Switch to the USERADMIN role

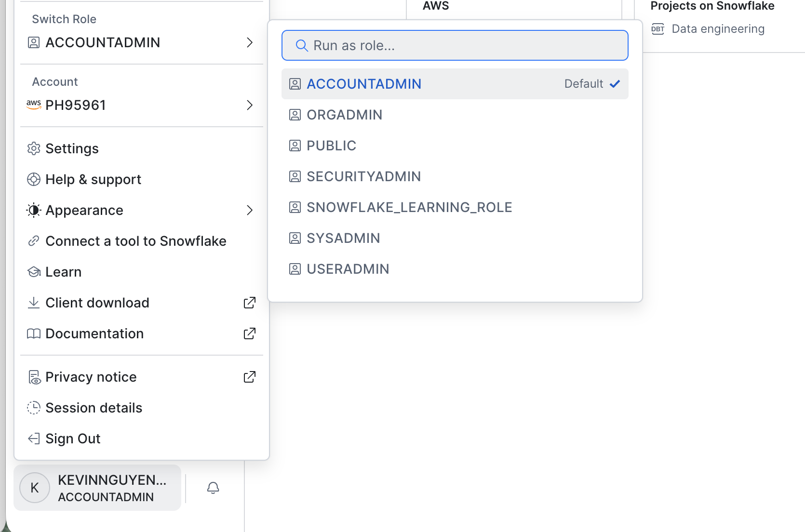pyautogui.click(x=455, y=269)
